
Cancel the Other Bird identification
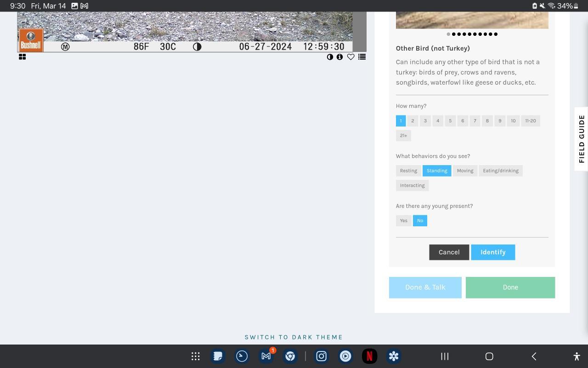pyautogui.click(x=449, y=253)
